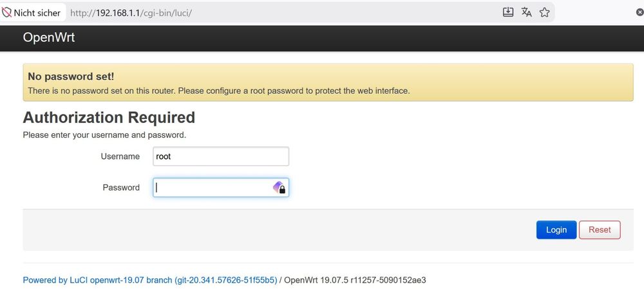This screenshot has height=300, width=644.
Task: Click the round X icon at far right of toolbar
Action: pos(639,13)
